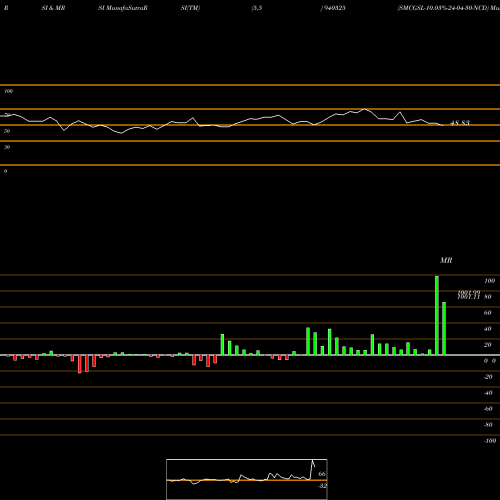Click the MR axis label '-40'
The height and width of the screenshot is (500, 500).
click(x=488, y=393)
